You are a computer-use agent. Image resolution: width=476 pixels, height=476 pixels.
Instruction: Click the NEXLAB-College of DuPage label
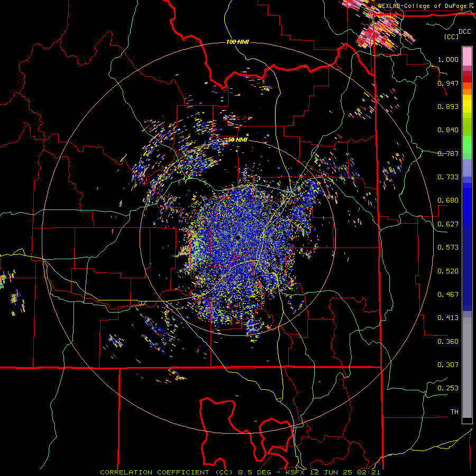tap(422, 6)
